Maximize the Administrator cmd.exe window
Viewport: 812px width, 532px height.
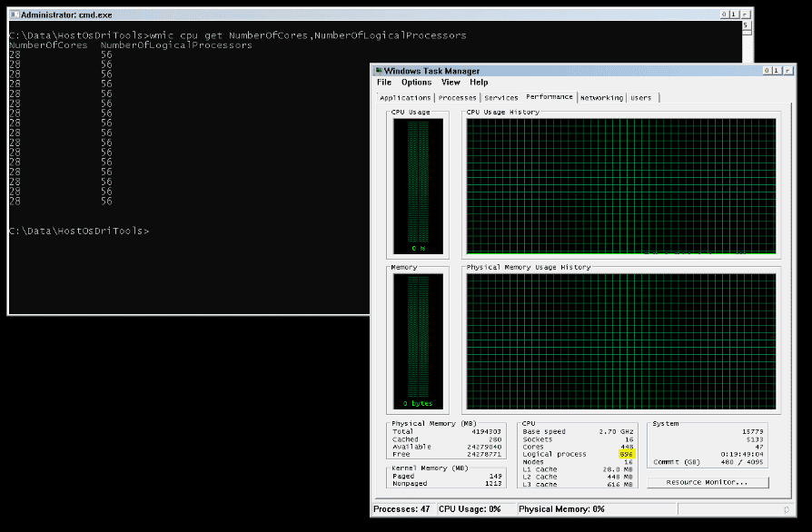pyautogui.click(x=736, y=15)
